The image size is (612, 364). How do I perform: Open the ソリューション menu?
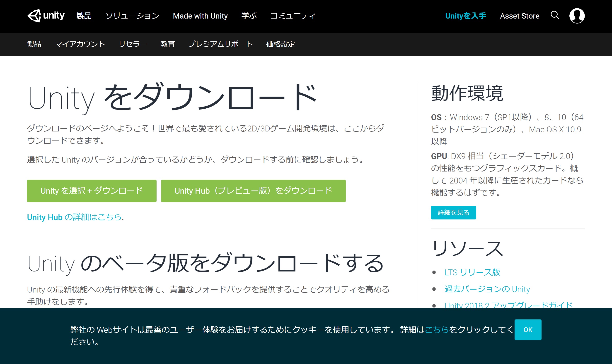pyautogui.click(x=133, y=16)
